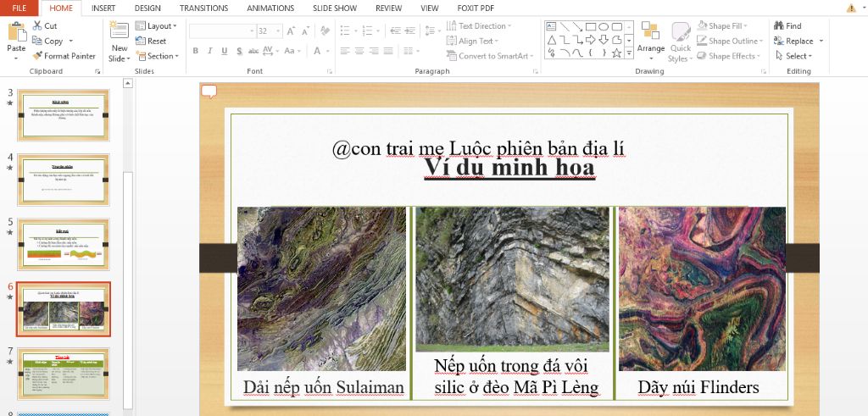Image resolution: width=868 pixels, height=416 pixels.
Task: Expand the shapes gallery More arrow
Action: point(630,53)
